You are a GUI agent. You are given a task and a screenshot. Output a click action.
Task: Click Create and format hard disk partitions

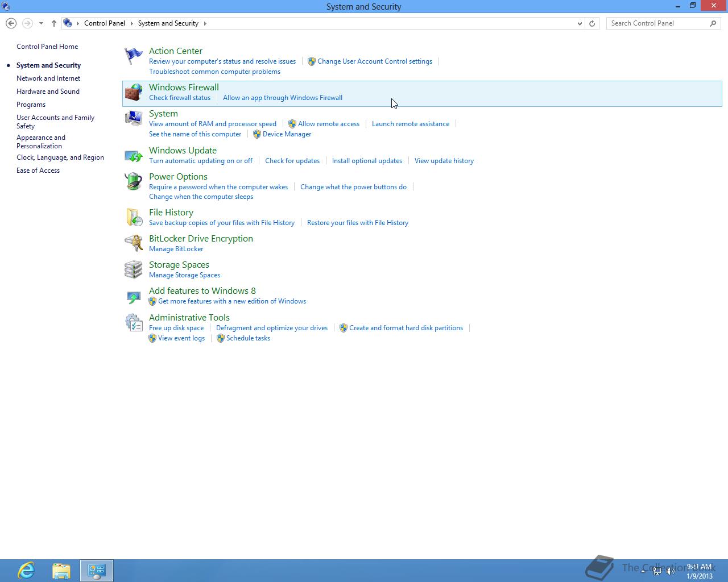coord(406,328)
